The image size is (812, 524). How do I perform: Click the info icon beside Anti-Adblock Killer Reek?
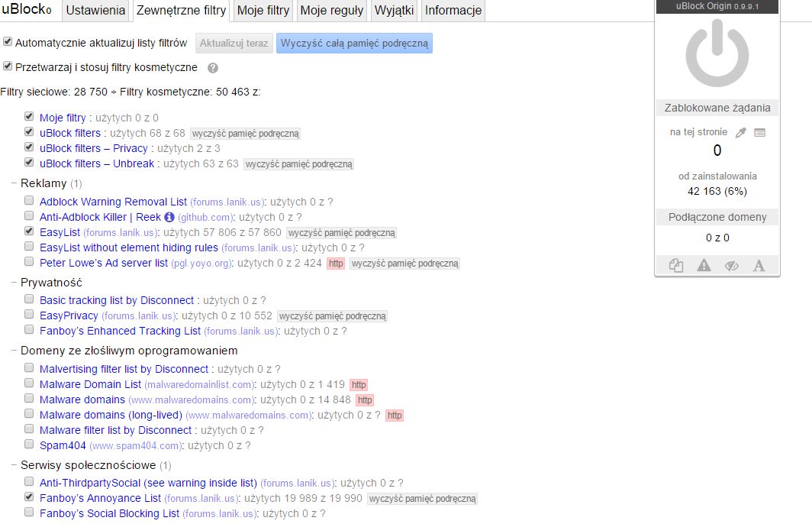point(169,217)
